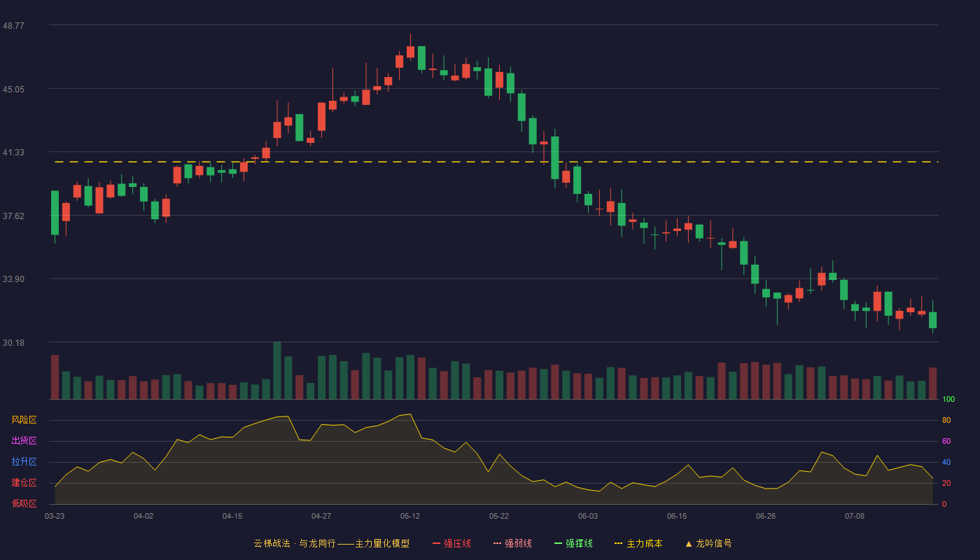Click the 龙吟信号 triangle legend icon

coord(689,543)
